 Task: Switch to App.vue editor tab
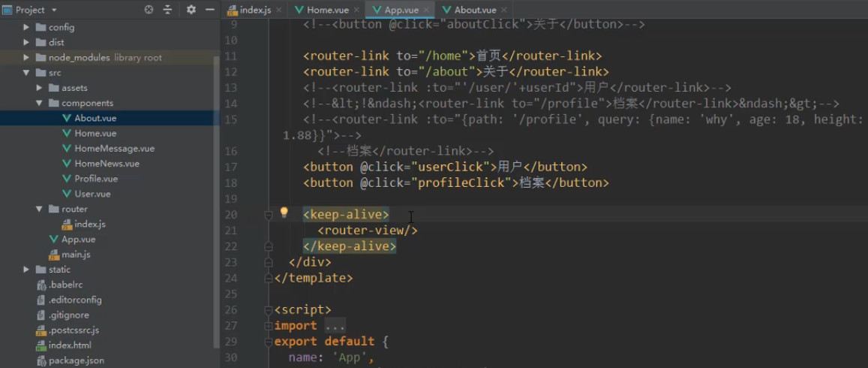400,10
